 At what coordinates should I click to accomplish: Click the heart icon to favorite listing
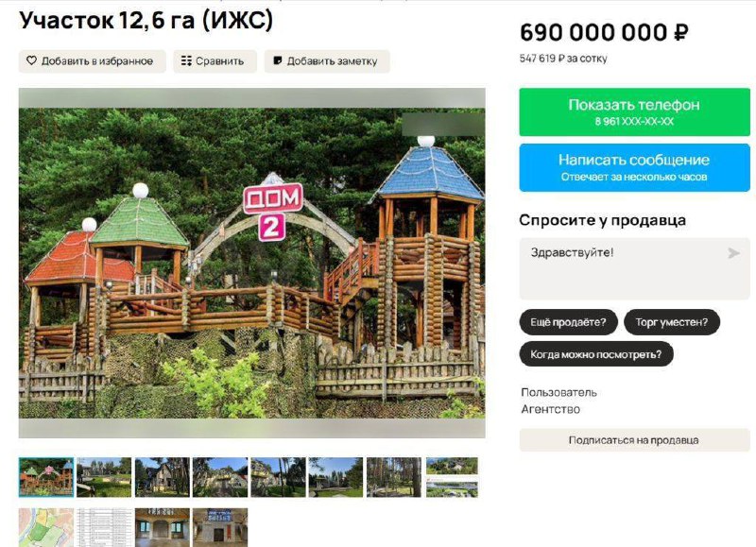(31, 60)
